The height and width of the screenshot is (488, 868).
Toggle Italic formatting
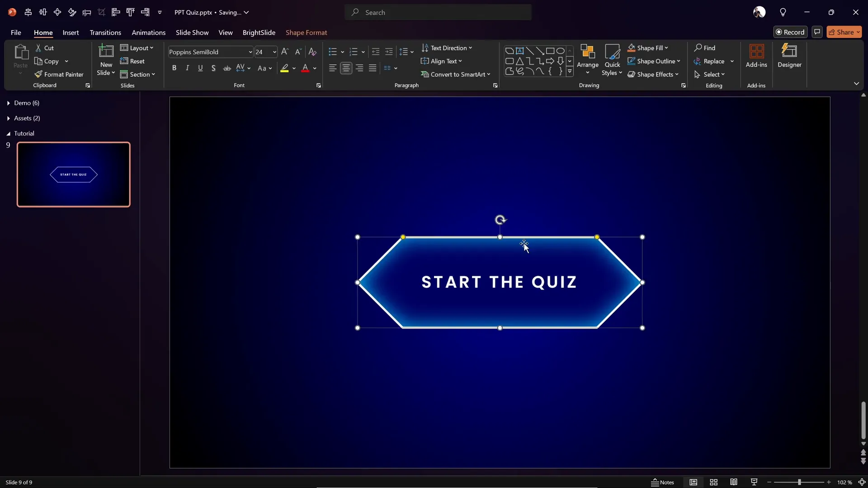point(187,68)
